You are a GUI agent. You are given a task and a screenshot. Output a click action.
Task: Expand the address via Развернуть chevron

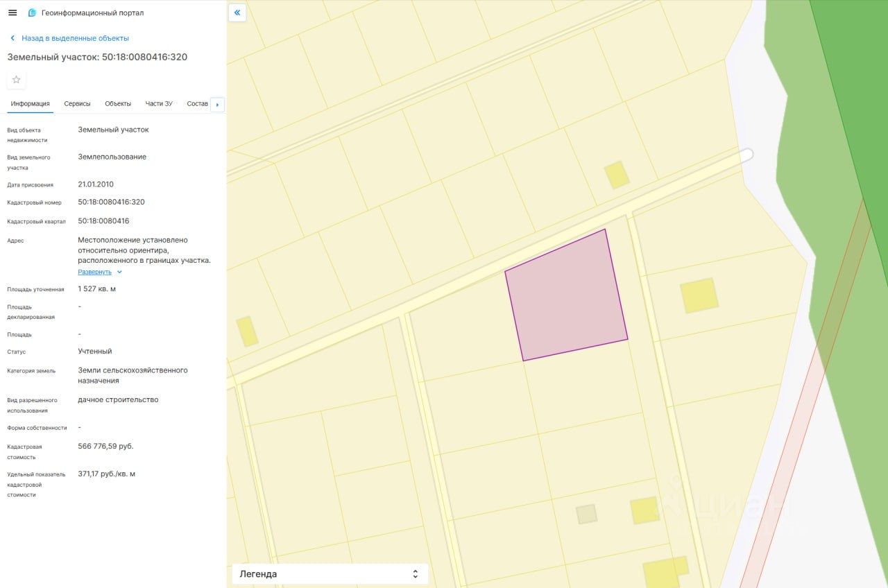click(119, 272)
